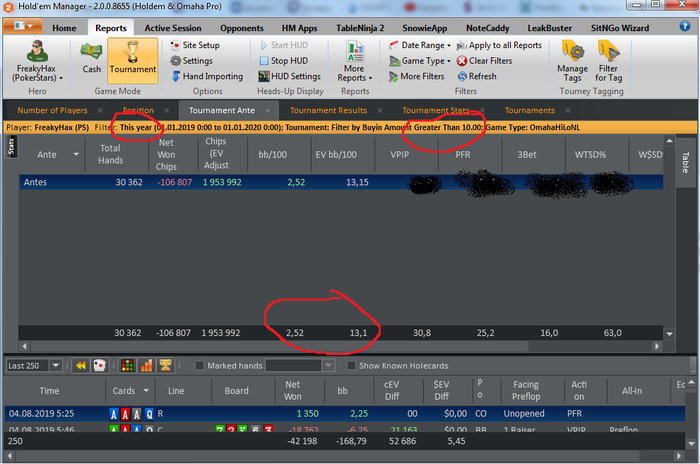700x464 pixels.
Task: Click the colored grid matrix icon
Action: 127,366
